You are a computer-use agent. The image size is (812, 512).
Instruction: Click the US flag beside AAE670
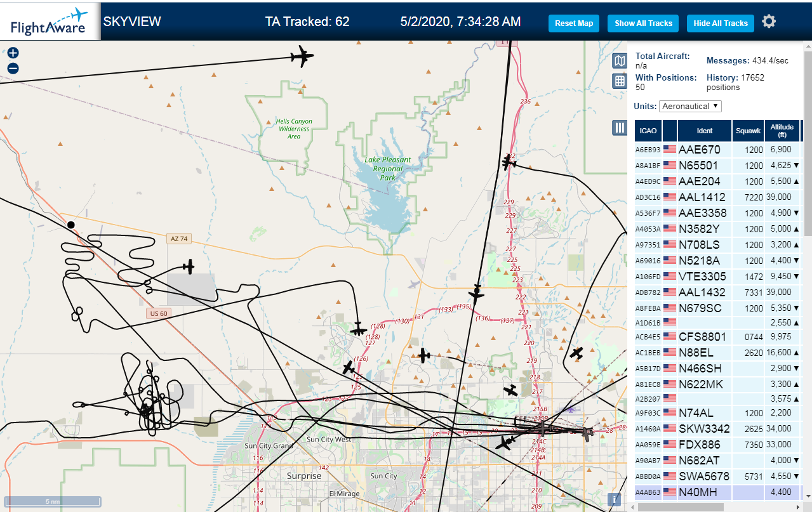(670, 150)
